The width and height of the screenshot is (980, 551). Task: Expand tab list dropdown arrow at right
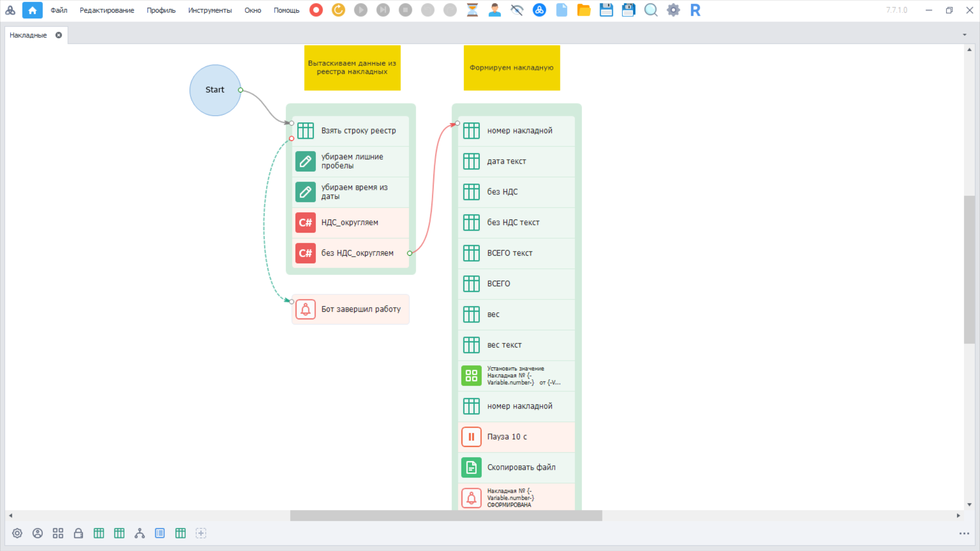click(x=964, y=35)
